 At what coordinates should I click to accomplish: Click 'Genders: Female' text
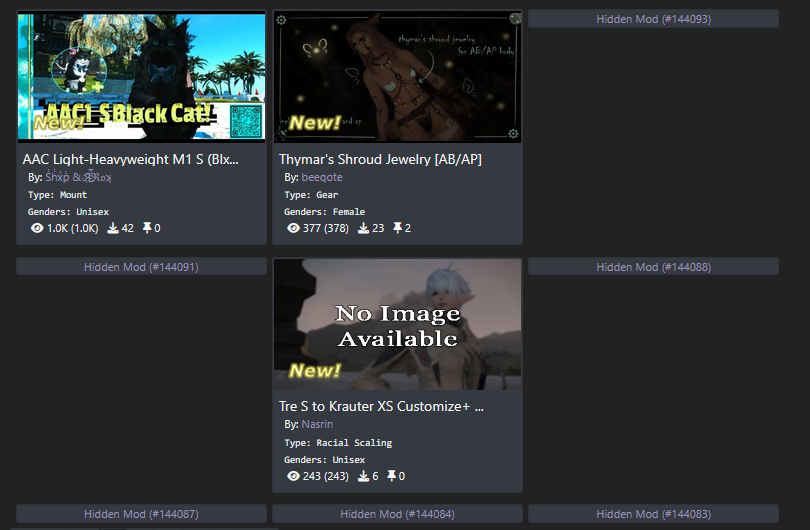pyautogui.click(x=324, y=212)
